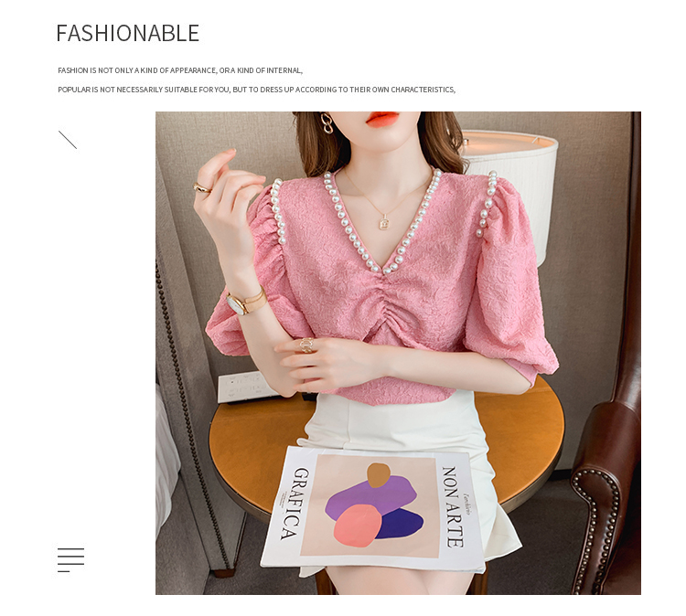Click the gold chain ring on hand
This screenshot has width=686, height=616.
pyautogui.click(x=306, y=345)
